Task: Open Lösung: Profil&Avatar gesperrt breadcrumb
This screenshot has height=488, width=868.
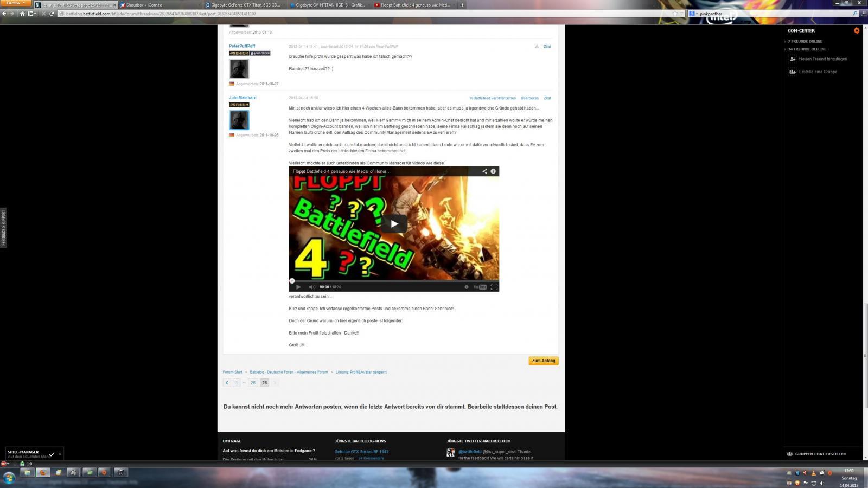Action: (361, 372)
